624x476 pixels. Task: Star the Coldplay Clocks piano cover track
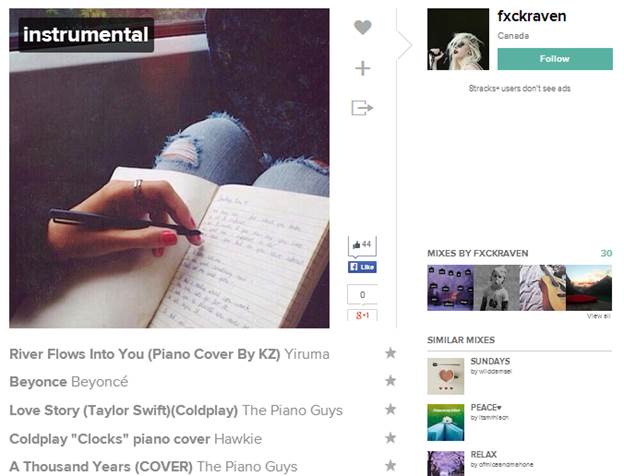391,438
